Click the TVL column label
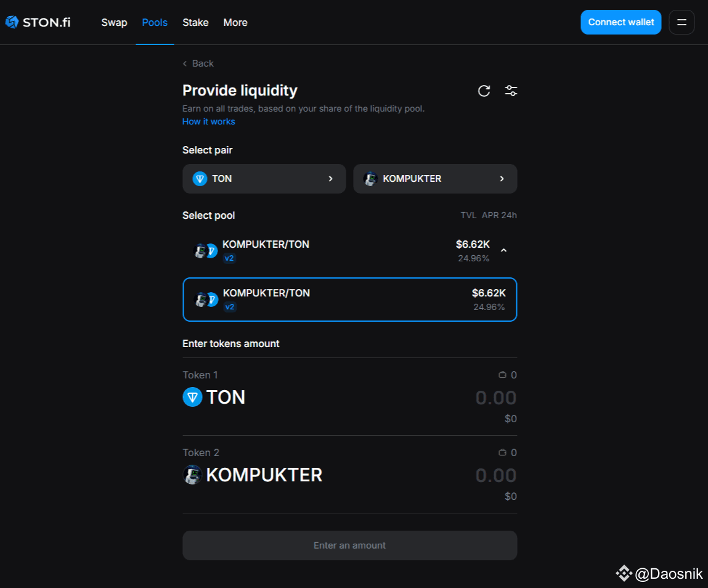The height and width of the screenshot is (588, 708). point(469,216)
